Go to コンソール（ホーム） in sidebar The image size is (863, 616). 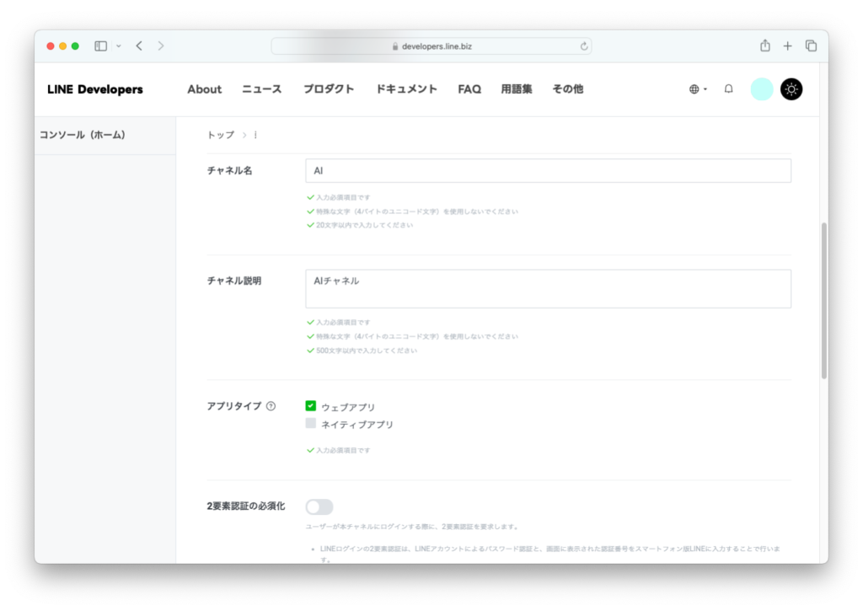[83, 135]
